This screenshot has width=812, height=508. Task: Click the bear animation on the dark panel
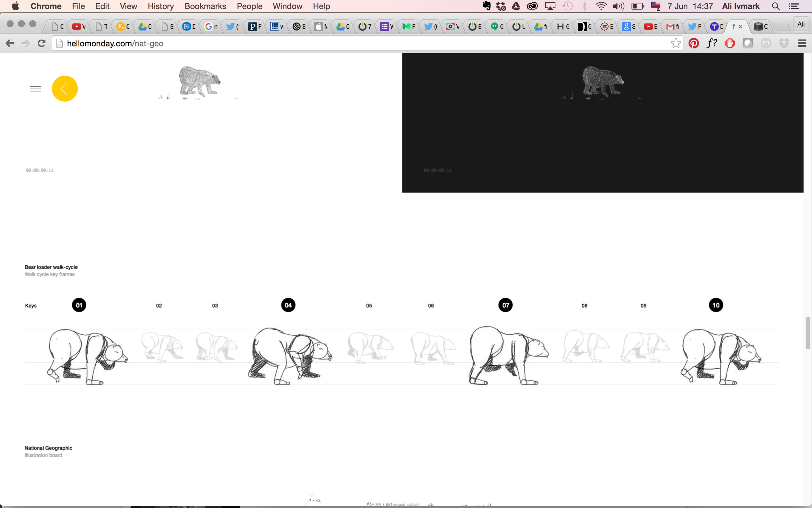coord(603,83)
